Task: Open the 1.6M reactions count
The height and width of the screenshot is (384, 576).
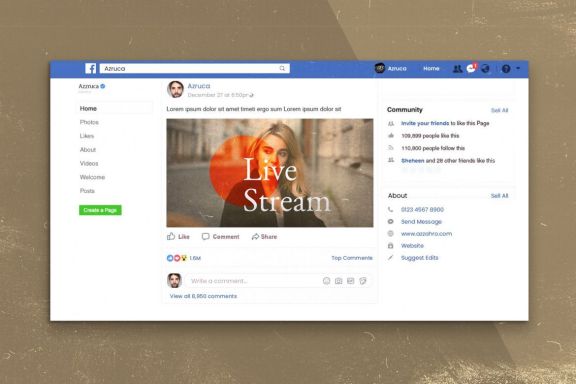Action: point(195,258)
